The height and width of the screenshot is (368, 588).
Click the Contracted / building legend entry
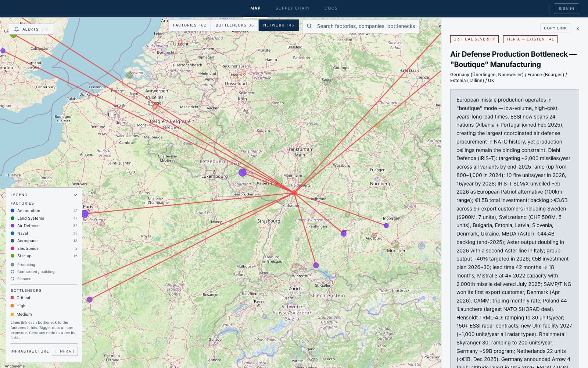click(x=32, y=272)
